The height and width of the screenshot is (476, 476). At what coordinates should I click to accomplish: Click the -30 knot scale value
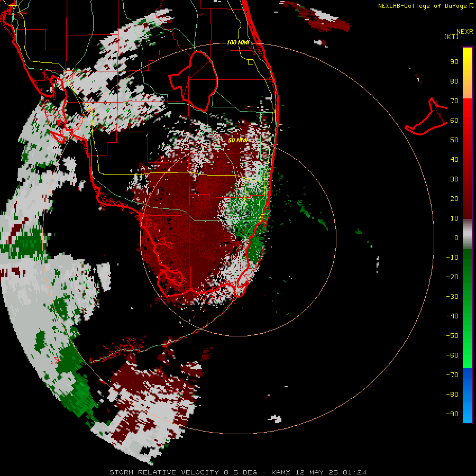point(452,297)
